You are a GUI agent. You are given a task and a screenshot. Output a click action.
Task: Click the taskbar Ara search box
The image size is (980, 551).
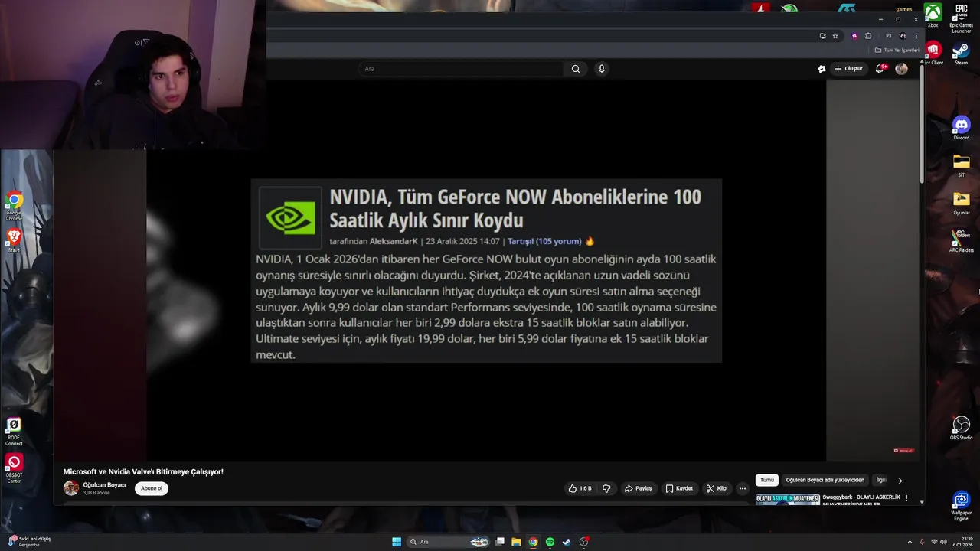tap(449, 542)
